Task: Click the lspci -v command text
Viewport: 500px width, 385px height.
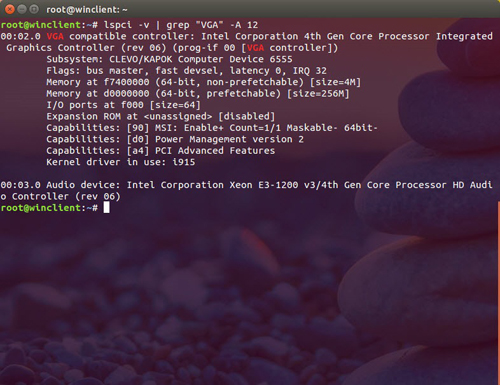Action: [x=126, y=25]
